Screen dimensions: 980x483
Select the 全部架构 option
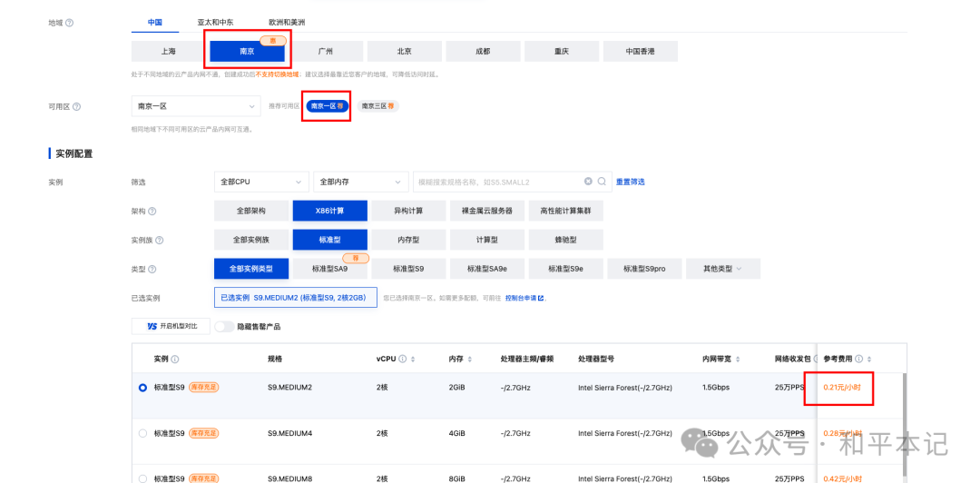(x=251, y=211)
